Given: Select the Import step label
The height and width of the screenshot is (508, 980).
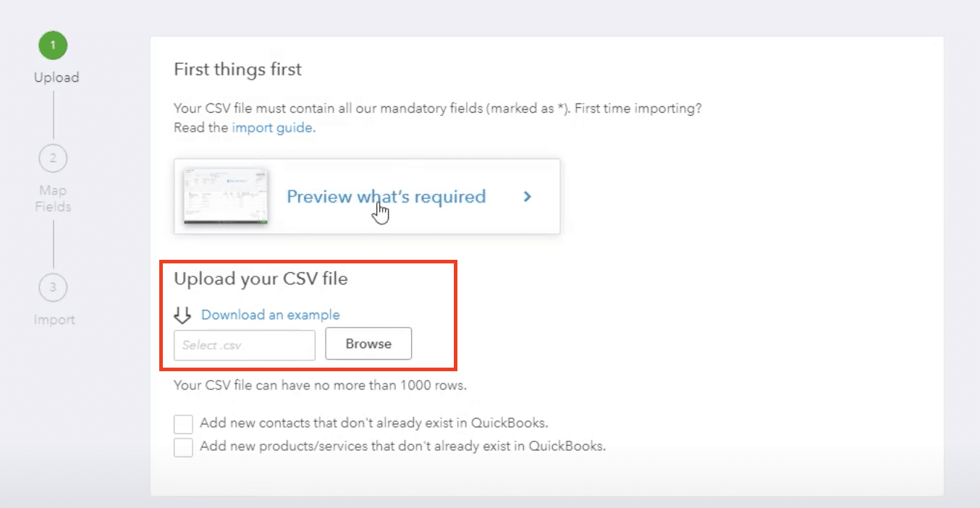Looking at the screenshot, I should click(54, 319).
